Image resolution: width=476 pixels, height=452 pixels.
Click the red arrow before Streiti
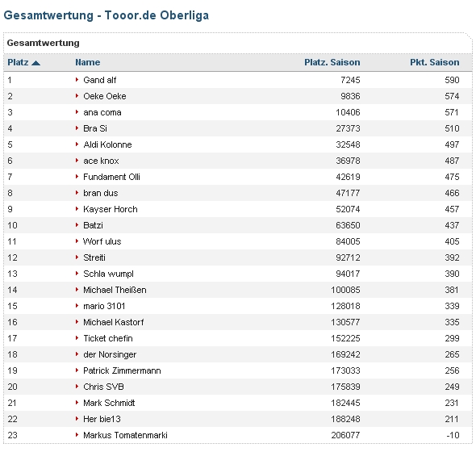[x=77, y=257]
